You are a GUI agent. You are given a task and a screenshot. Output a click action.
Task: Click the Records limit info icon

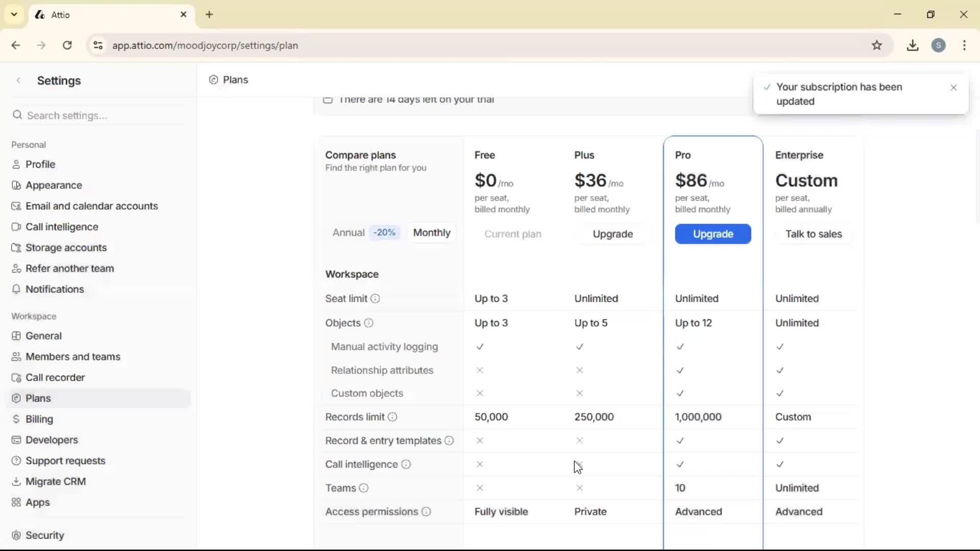tap(391, 417)
